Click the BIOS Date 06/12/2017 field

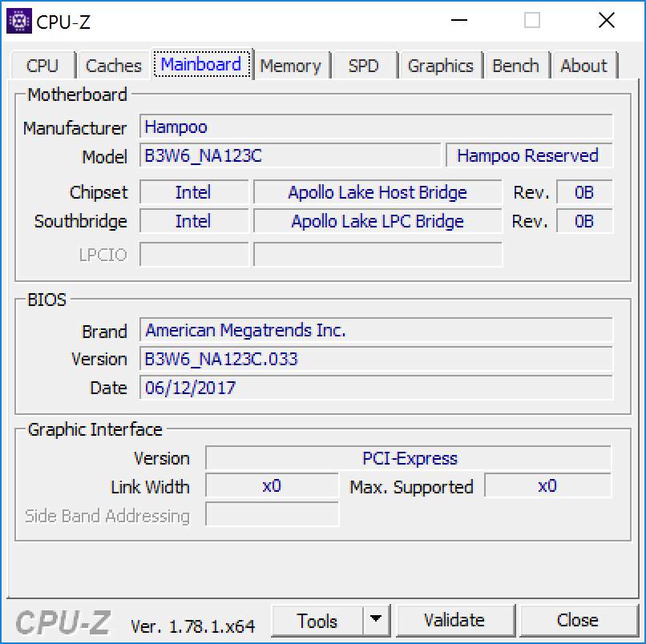coord(376,388)
